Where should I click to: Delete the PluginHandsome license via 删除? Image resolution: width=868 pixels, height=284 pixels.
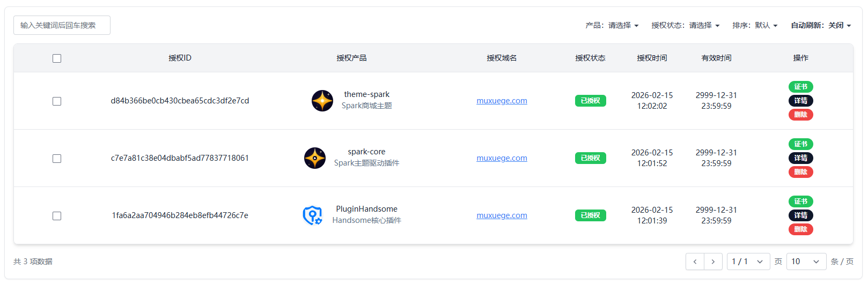pyautogui.click(x=800, y=229)
